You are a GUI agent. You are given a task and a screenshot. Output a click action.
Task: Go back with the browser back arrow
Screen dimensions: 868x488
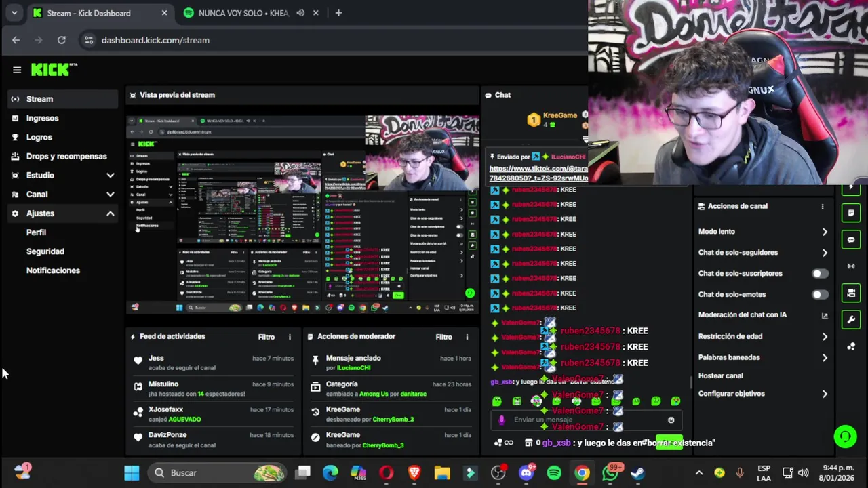pos(16,40)
